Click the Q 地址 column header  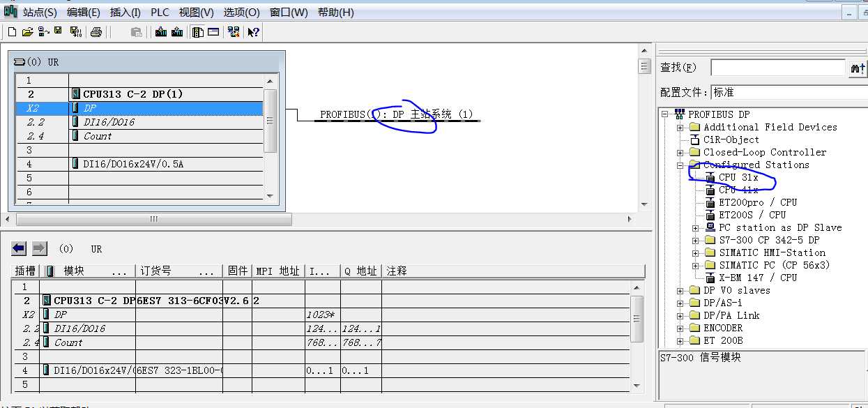pos(360,271)
